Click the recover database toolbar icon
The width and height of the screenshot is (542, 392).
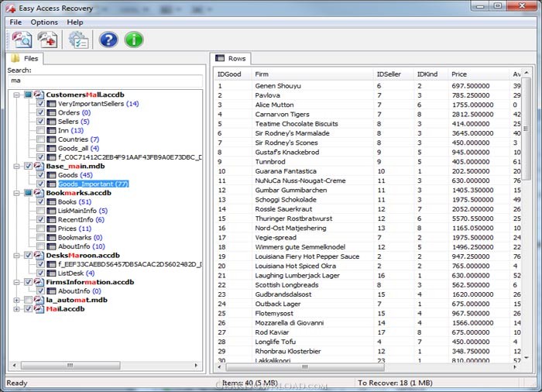click(x=48, y=40)
